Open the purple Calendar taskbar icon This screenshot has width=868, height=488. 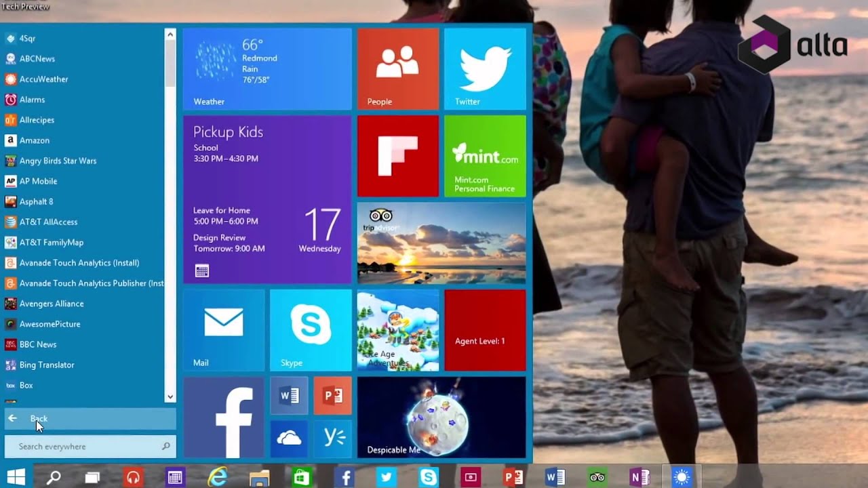click(x=175, y=477)
